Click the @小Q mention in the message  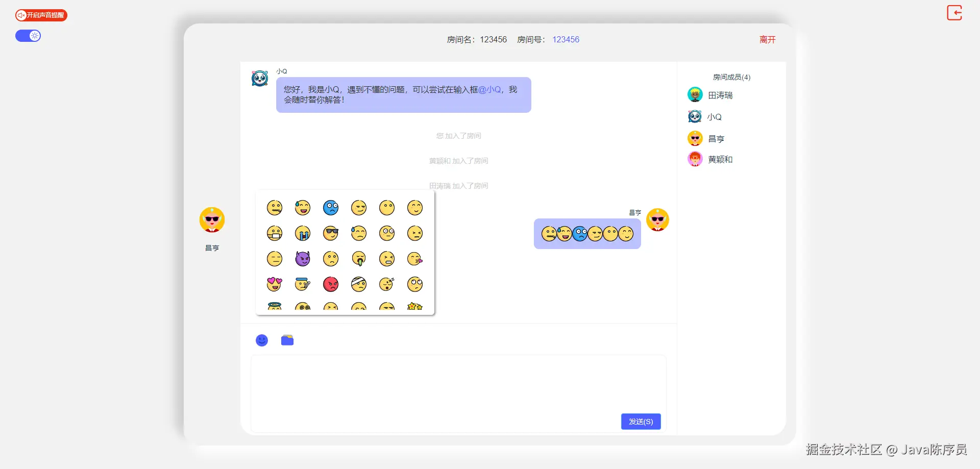[x=489, y=90]
